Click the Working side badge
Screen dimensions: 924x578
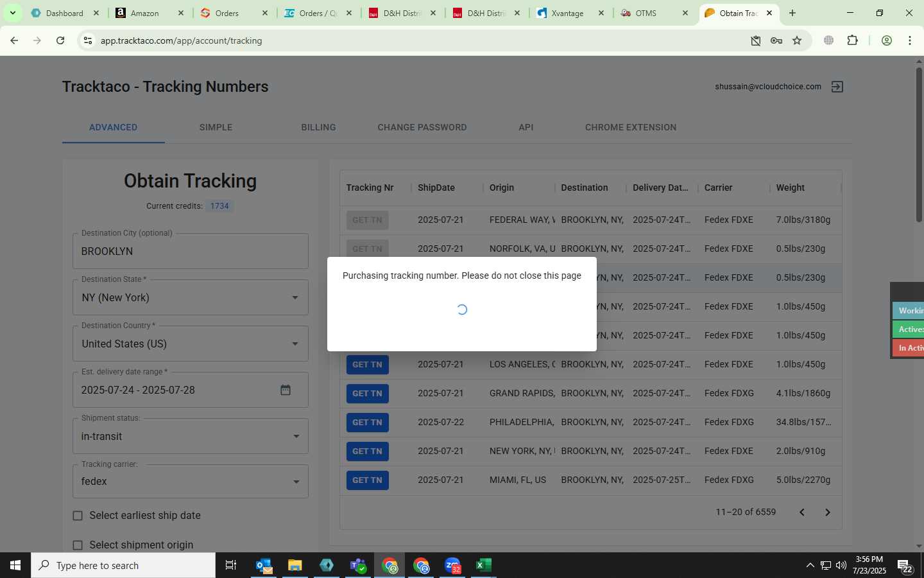tap(909, 311)
